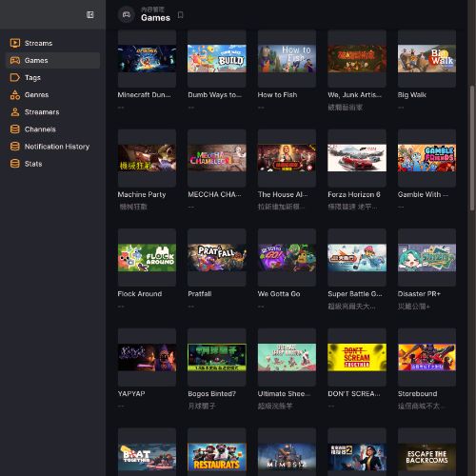Click the 'Forza Horizon 6' title text

tap(354, 194)
